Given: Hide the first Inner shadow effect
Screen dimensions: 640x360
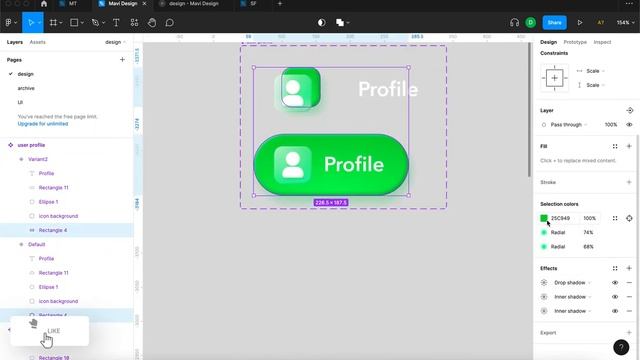Looking at the screenshot, I should coord(615,297).
